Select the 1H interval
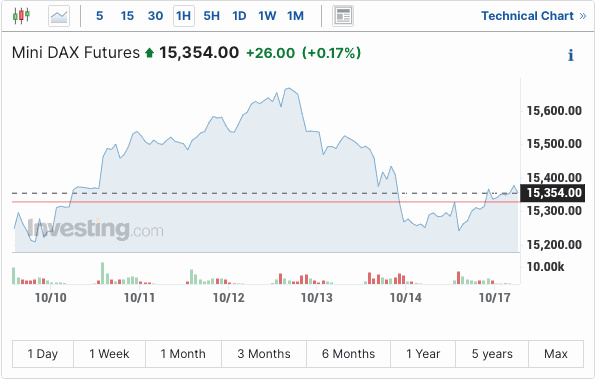Image resolution: width=595 pixels, height=379 pixels. 184,16
